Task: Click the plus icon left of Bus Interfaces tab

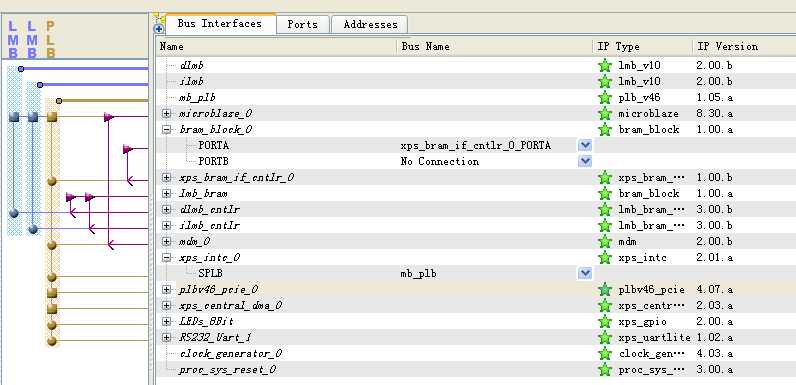Action: pyautogui.click(x=158, y=29)
